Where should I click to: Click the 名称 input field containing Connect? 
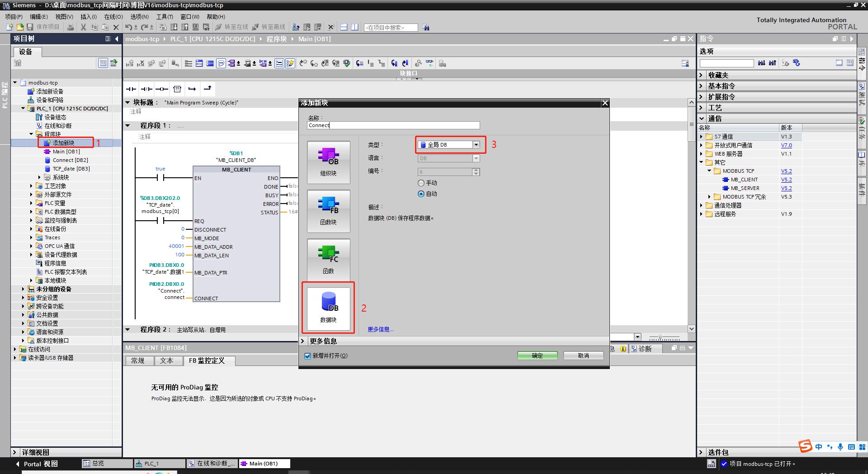(393, 125)
